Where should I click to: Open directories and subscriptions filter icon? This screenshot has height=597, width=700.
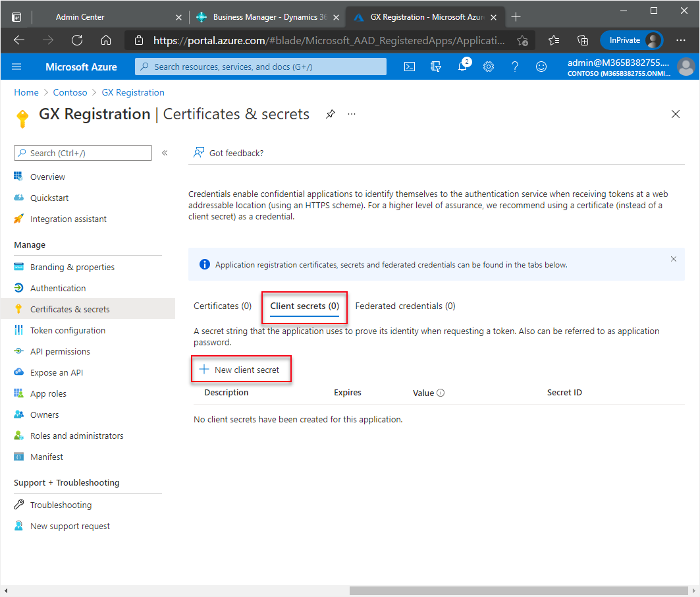click(436, 67)
